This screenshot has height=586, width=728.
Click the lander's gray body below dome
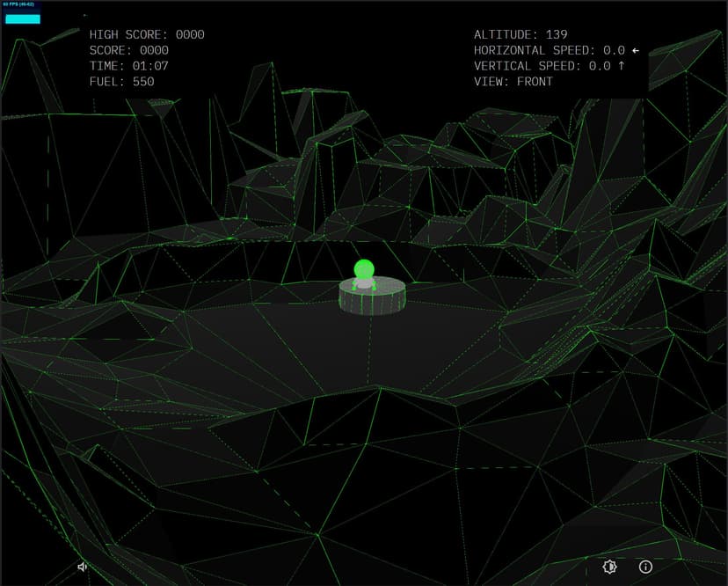[363, 284]
